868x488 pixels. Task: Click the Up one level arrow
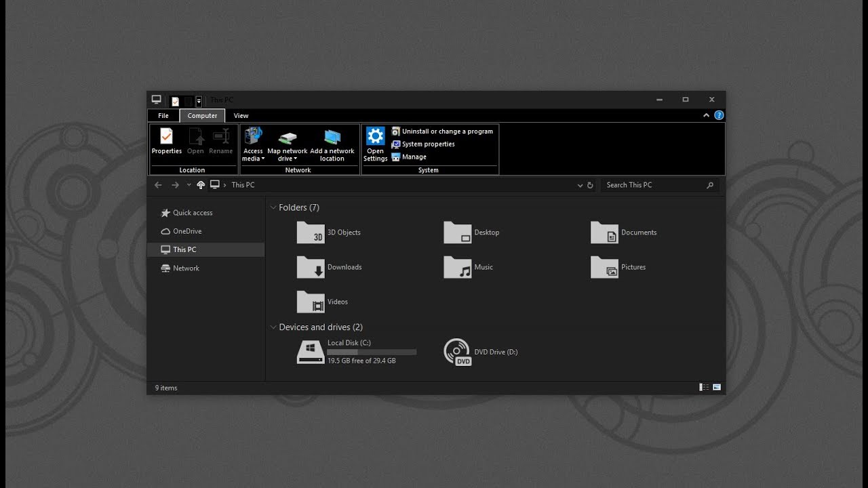[201, 185]
